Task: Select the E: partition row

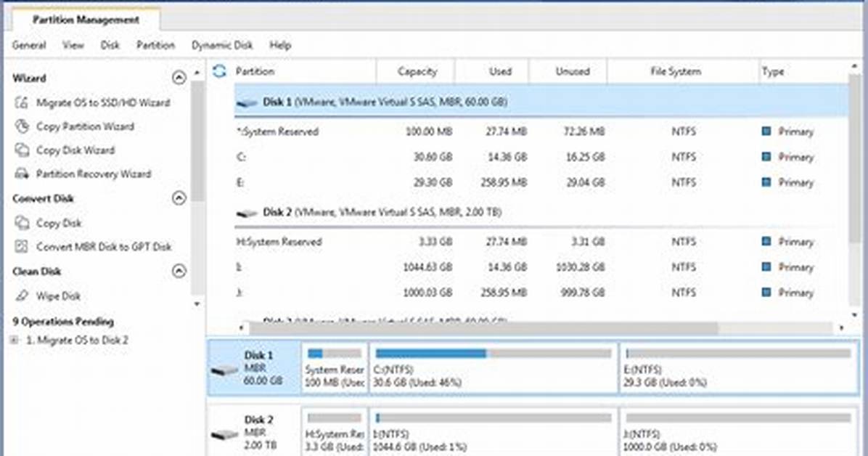Action: 540,182
